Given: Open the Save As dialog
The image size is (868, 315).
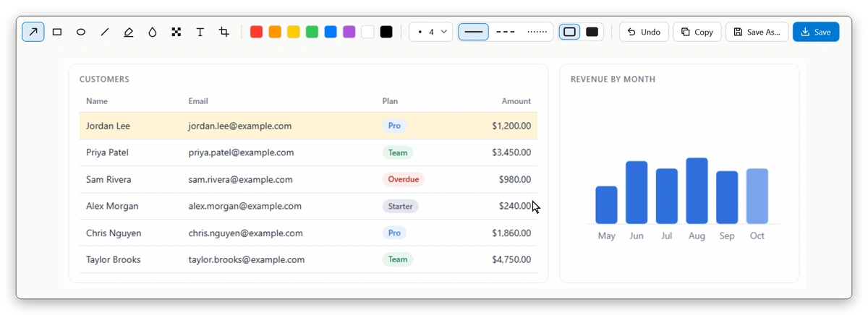Looking at the screenshot, I should click(757, 32).
